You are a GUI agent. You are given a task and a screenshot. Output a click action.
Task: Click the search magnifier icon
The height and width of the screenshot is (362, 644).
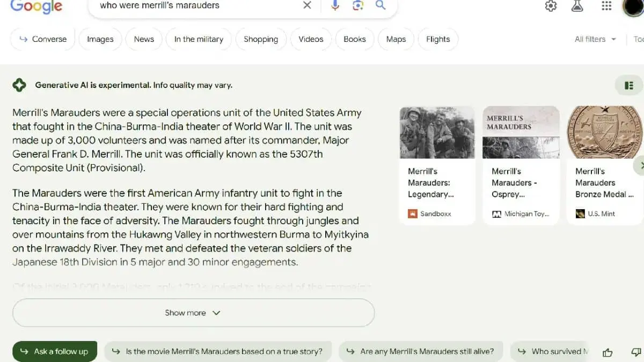(x=380, y=6)
